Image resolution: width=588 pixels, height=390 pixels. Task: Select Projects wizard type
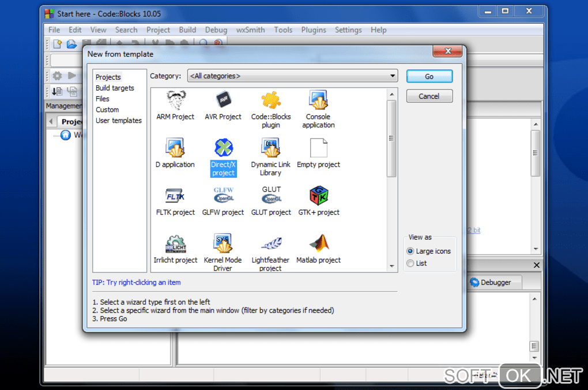[x=108, y=77]
